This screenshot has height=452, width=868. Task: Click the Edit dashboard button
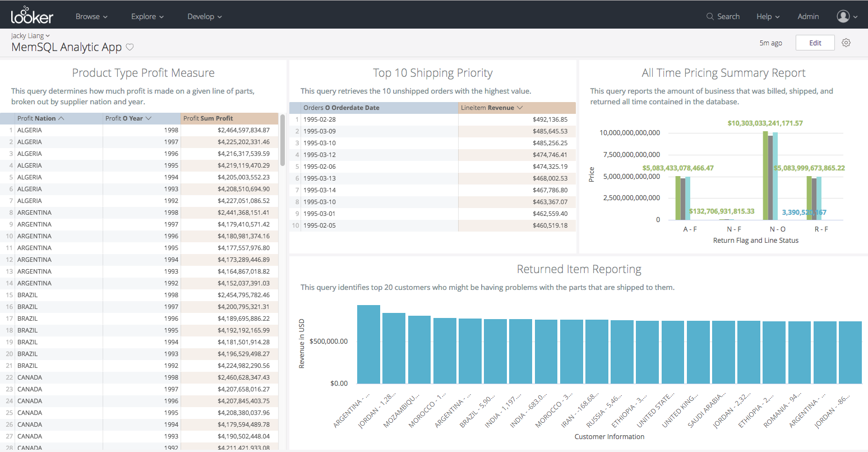click(x=815, y=43)
